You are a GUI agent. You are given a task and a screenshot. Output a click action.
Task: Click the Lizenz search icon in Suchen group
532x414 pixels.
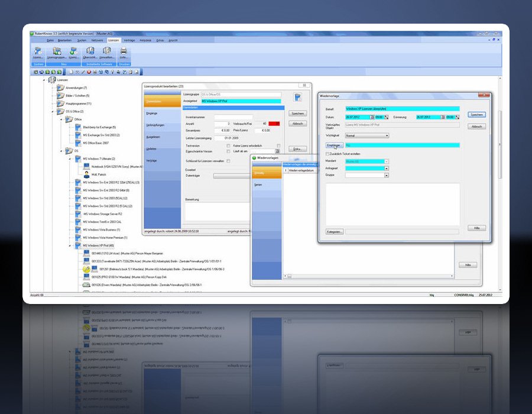pos(38,51)
